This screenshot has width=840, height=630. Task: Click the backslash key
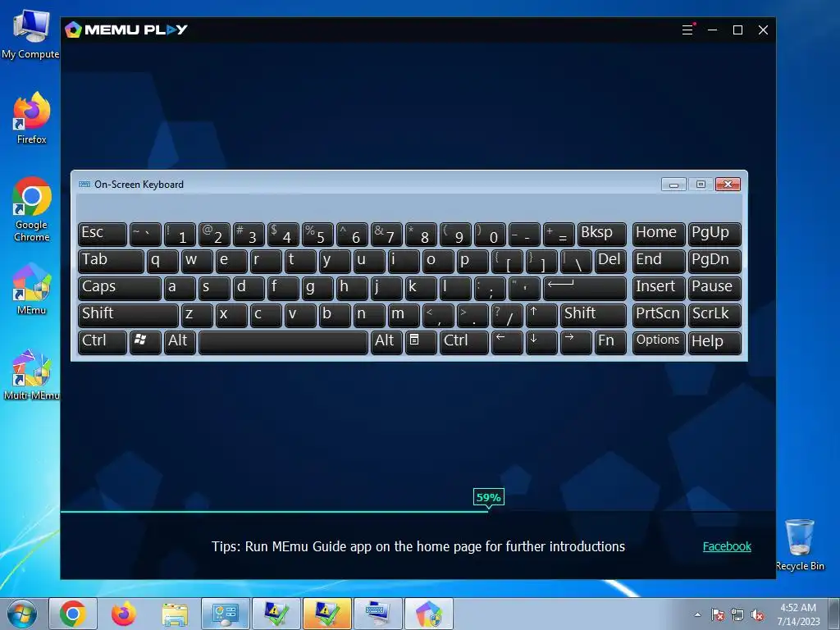(576, 262)
